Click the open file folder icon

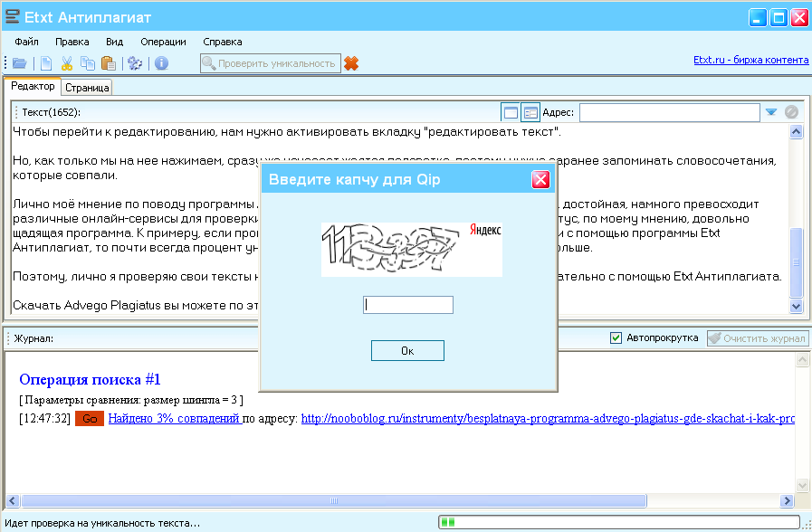19,63
